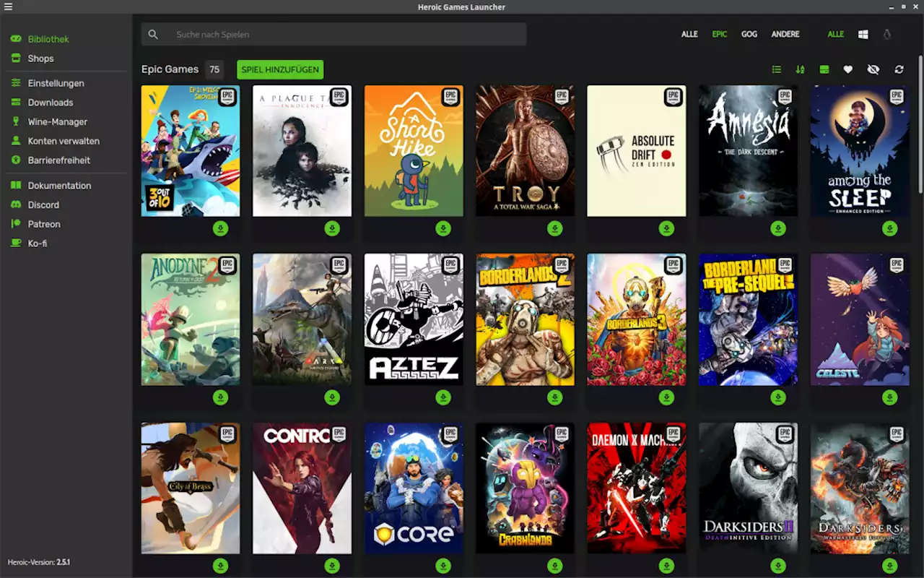Download Control

332,566
